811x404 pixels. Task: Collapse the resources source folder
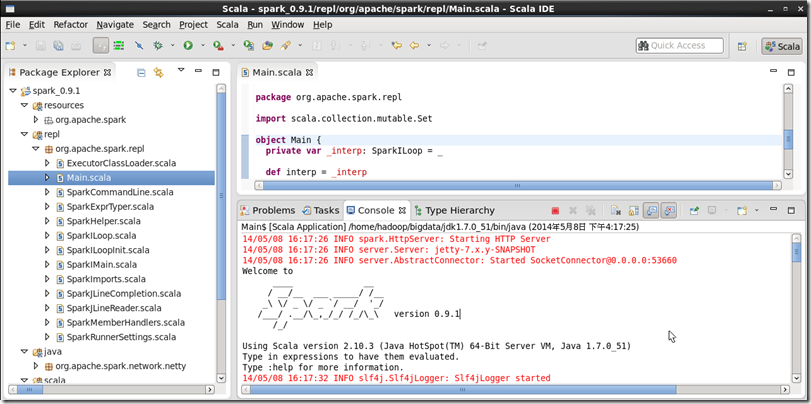[x=24, y=106]
